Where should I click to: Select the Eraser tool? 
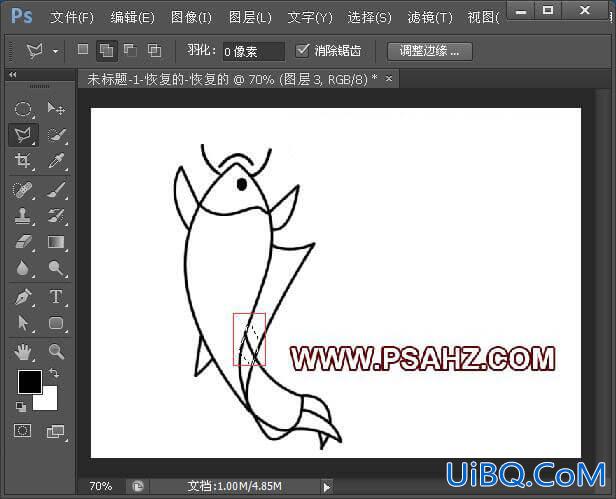23,242
